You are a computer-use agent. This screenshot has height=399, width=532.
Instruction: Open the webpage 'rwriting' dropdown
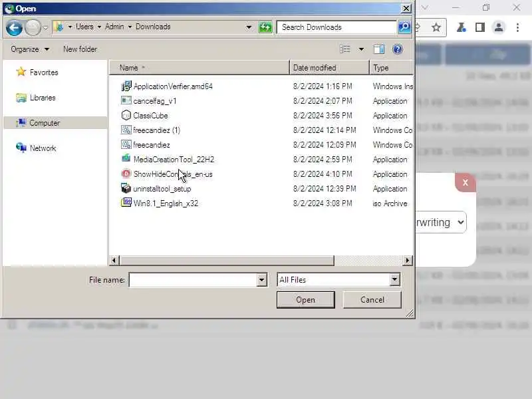pos(441,223)
